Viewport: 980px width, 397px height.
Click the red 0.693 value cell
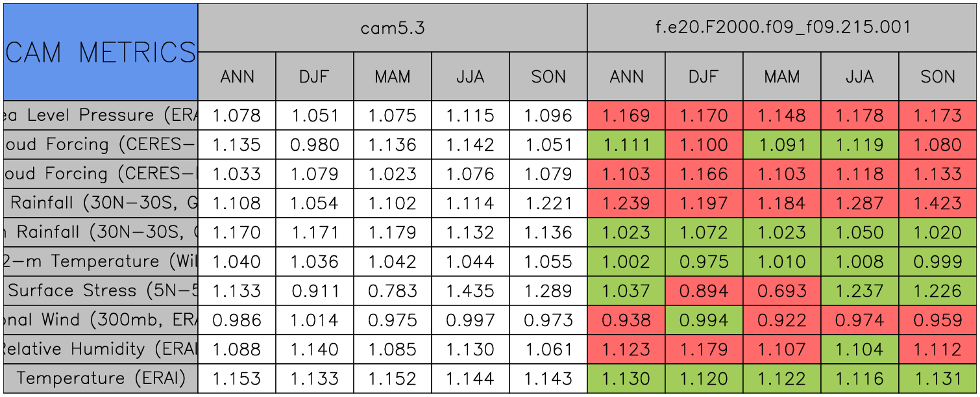[782, 291]
